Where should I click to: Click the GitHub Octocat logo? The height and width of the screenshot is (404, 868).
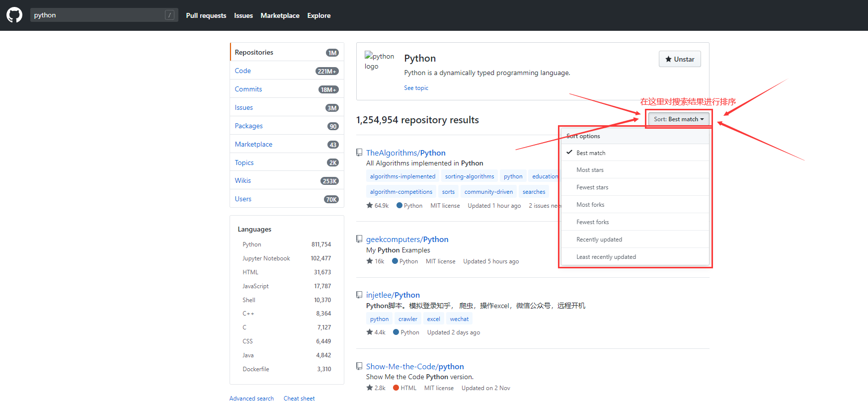pos(14,15)
